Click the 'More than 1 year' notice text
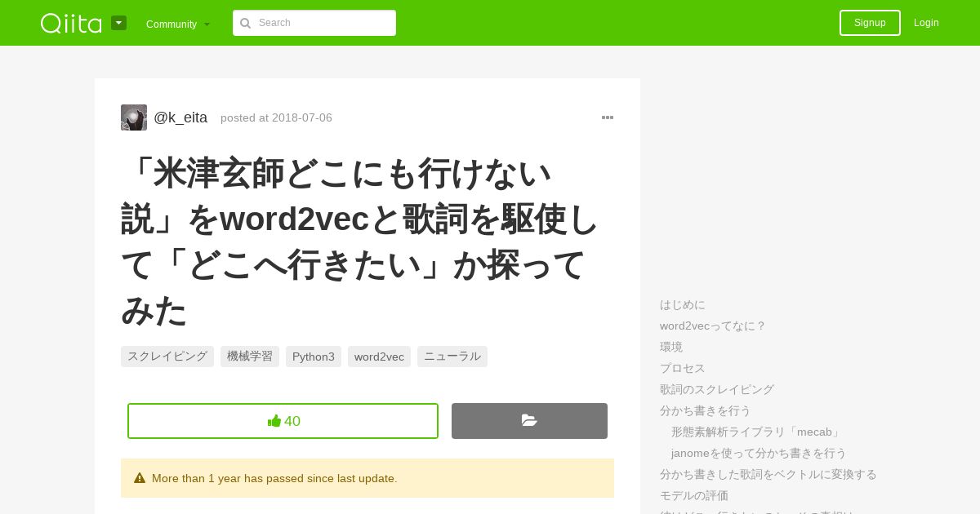Screen dimensions: 980x514 (x=274, y=478)
